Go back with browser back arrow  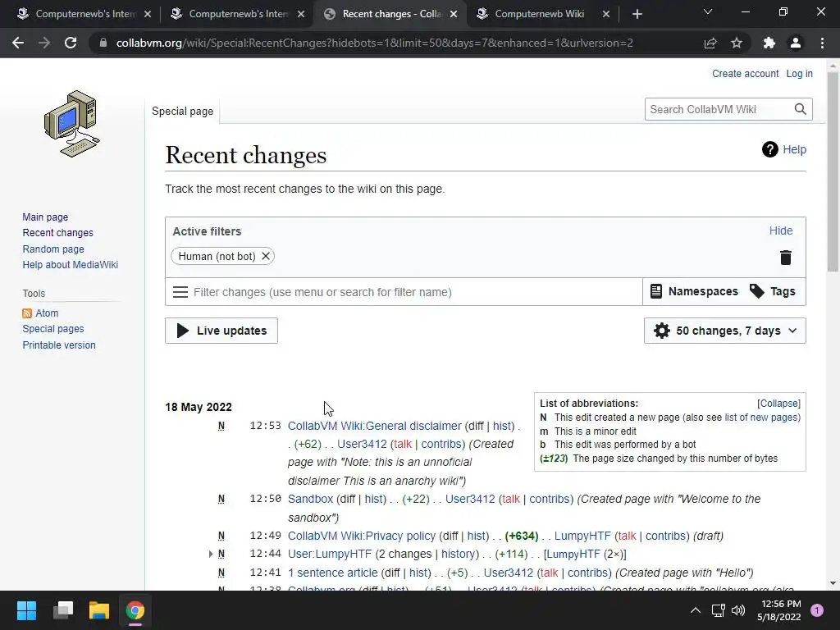[18, 43]
